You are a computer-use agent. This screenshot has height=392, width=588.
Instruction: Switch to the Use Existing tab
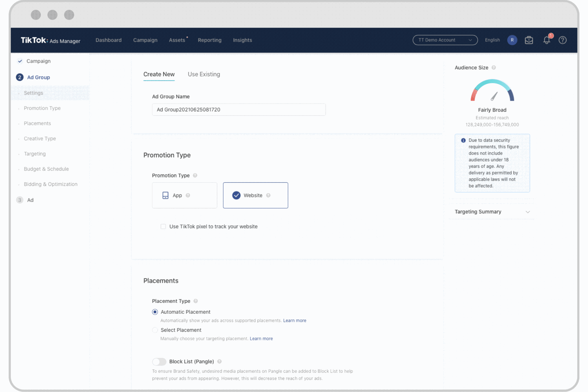click(x=204, y=74)
